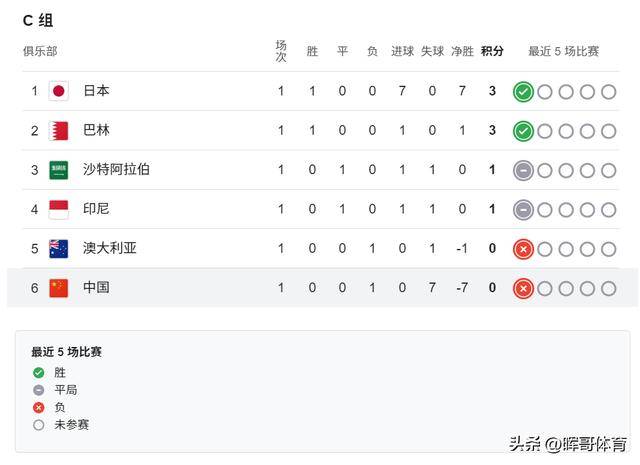Viewport: 640px width, 465px height.
Task: Click the 净胜 column header
Action: 462,51
